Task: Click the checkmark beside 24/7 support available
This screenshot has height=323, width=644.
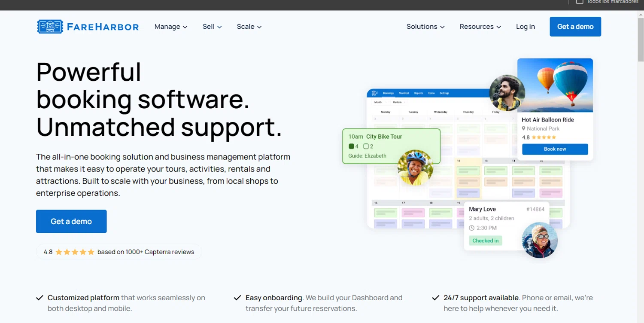Action: pyautogui.click(x=436, y=298)
